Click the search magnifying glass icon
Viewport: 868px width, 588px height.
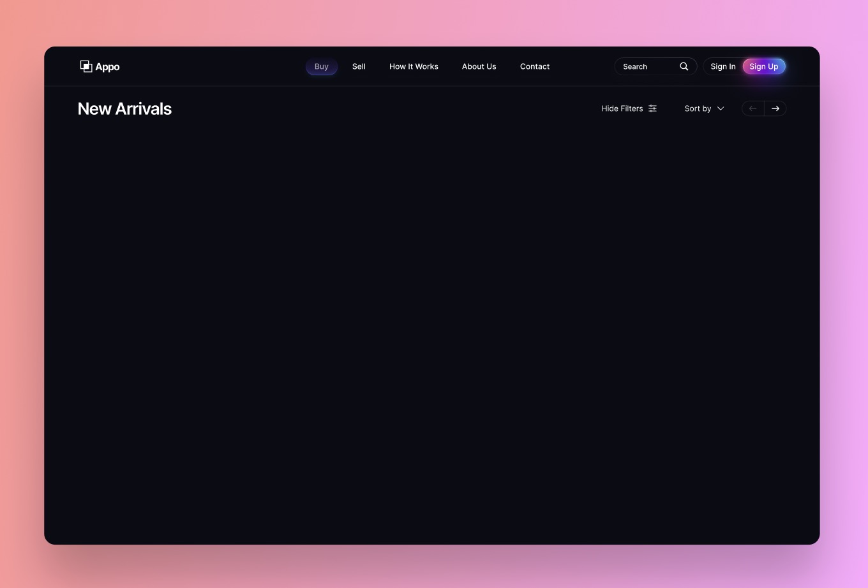click(684, 66)
